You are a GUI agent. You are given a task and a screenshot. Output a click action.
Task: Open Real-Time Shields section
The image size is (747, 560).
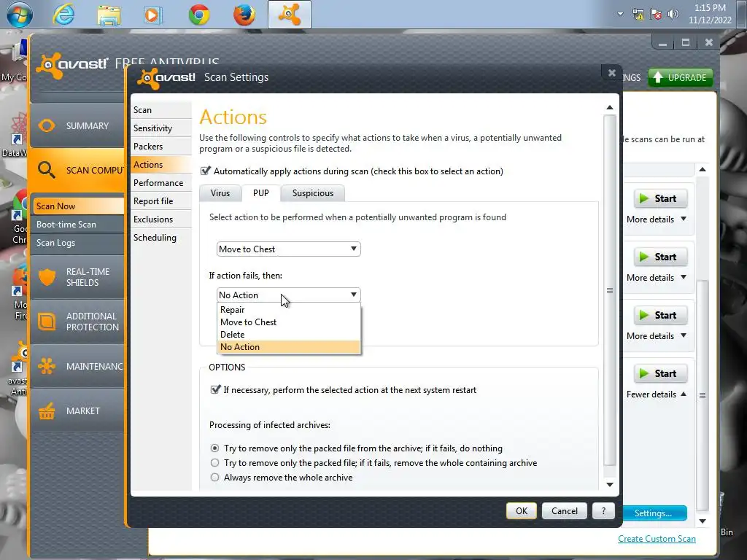(77, 277)
